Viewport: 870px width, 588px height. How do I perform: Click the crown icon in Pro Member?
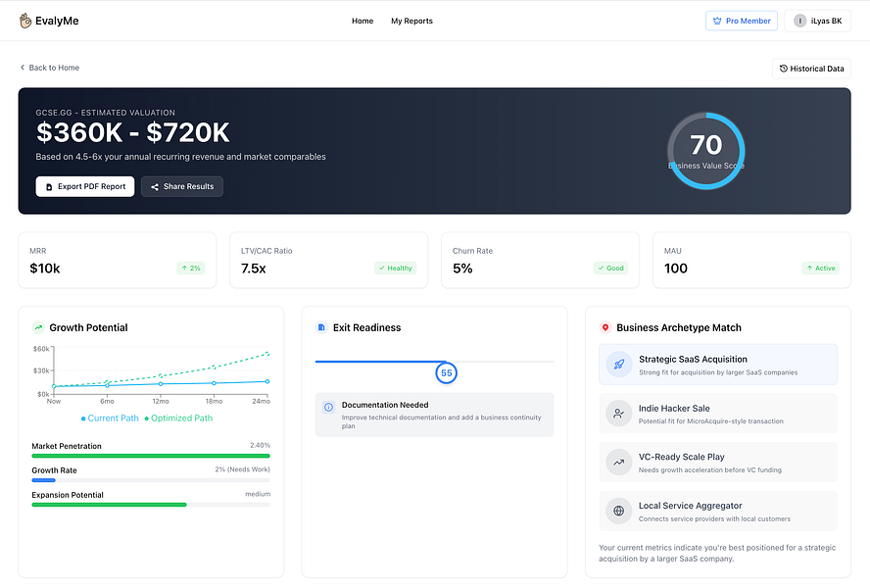(717, 22)
